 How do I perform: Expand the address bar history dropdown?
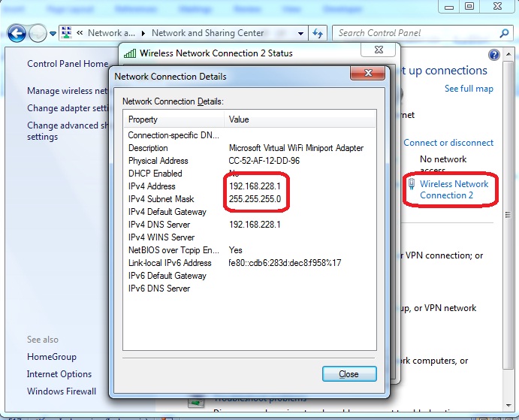coord(300,34)
